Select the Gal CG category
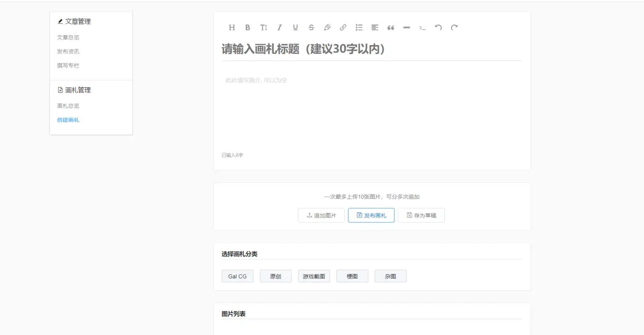The image size is (644, 335). [237, 276]
